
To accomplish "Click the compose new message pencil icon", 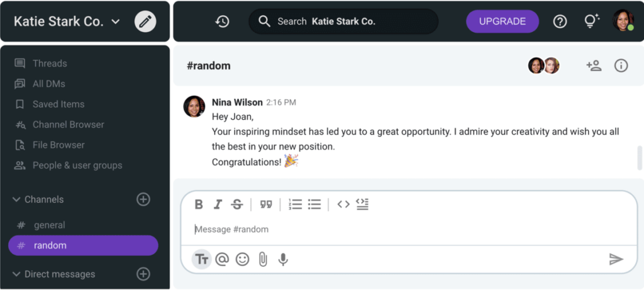I will point(145,21).
